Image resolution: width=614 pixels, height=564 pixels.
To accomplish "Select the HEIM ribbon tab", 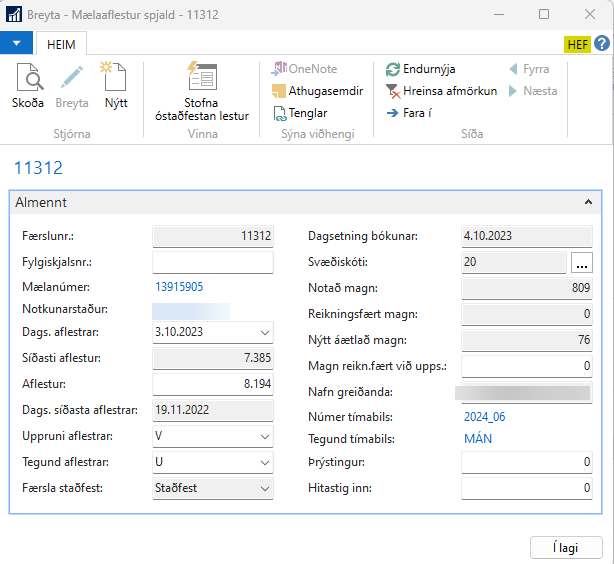I will coord(62,44).
